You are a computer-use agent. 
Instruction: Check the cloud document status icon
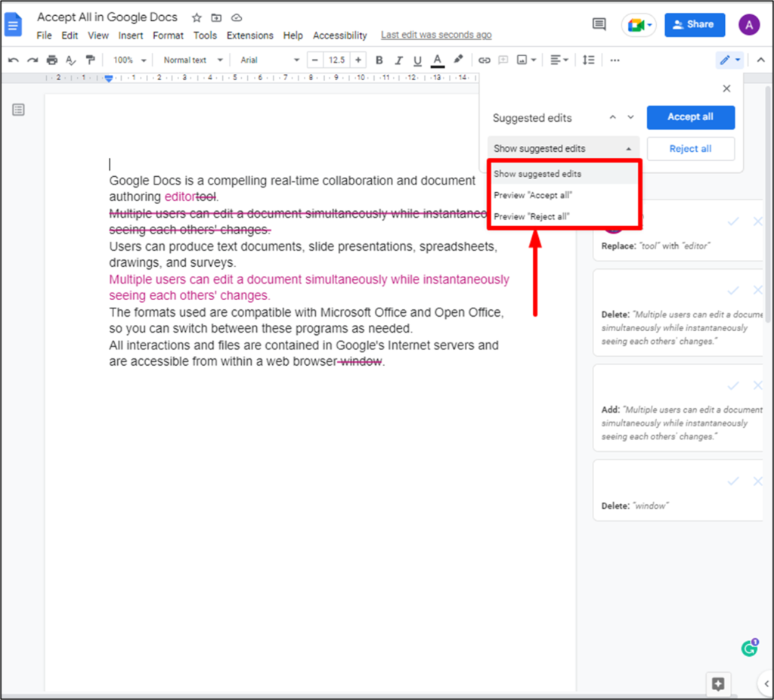(x=237, y=18)
